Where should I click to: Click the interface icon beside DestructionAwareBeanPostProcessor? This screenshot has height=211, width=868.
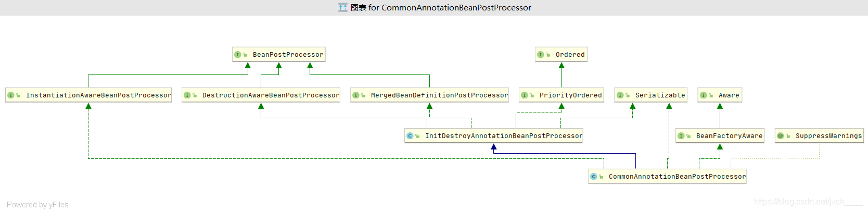pos(187,95)
